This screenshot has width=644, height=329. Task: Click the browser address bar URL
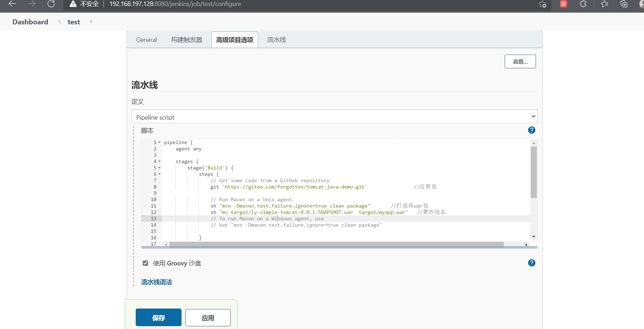[x=175, y=4]
